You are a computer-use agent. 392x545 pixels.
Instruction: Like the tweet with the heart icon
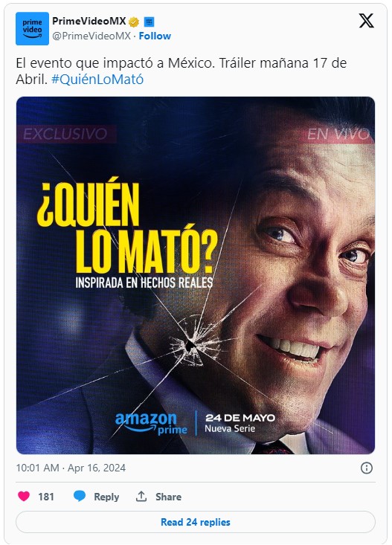coord(24,497)
